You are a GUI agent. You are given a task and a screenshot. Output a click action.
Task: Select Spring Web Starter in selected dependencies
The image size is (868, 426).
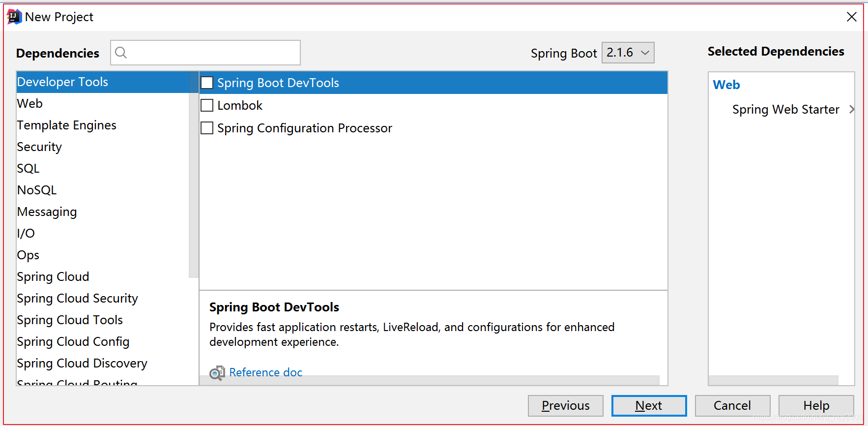(785, 109)
